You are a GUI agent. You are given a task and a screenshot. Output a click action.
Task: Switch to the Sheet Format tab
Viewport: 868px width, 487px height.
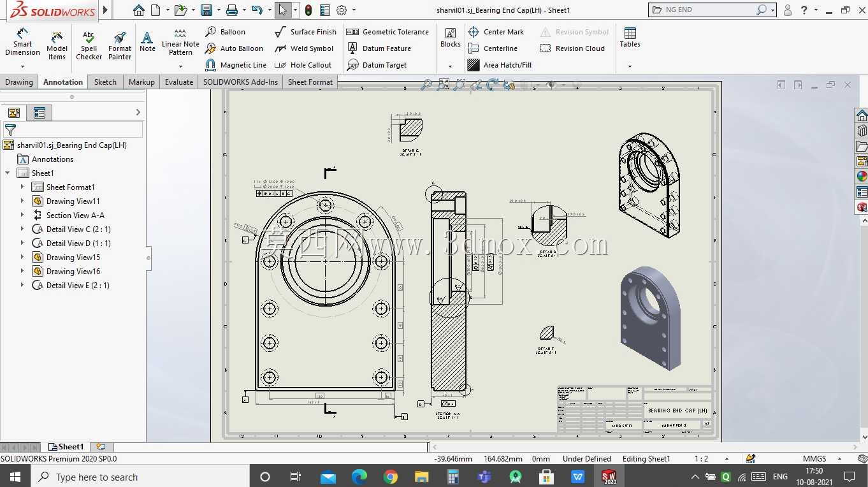coord(310,82)
